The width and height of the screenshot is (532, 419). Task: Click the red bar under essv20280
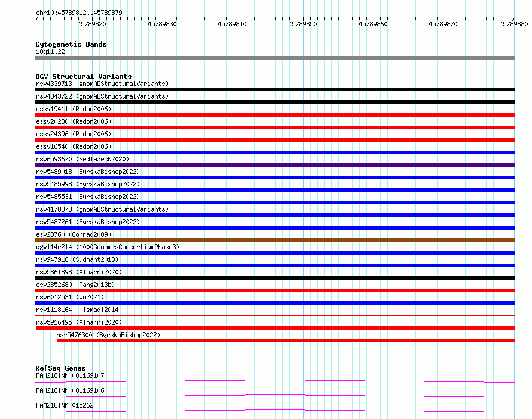coord(275,127)
